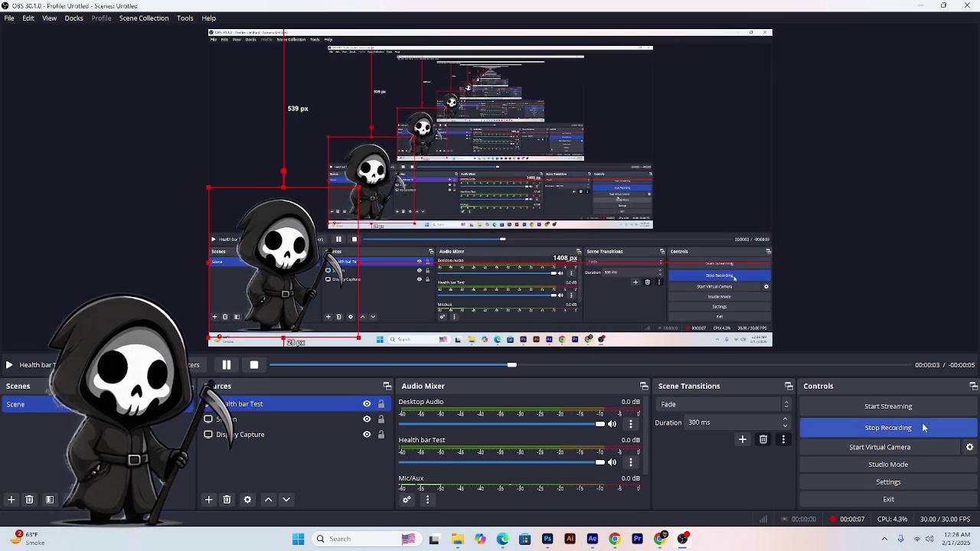Delete selected source using trash icon

pyautogui.click(x=227, y=499)
